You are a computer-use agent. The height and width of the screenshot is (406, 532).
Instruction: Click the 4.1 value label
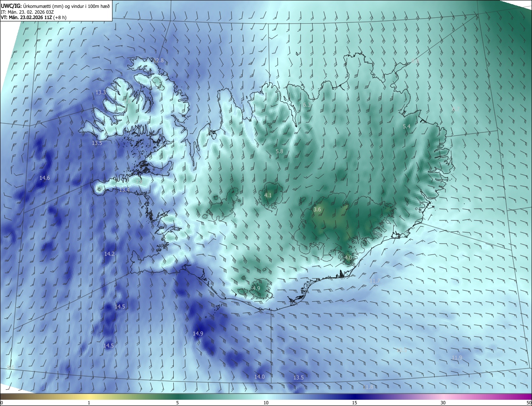point(268,195)
